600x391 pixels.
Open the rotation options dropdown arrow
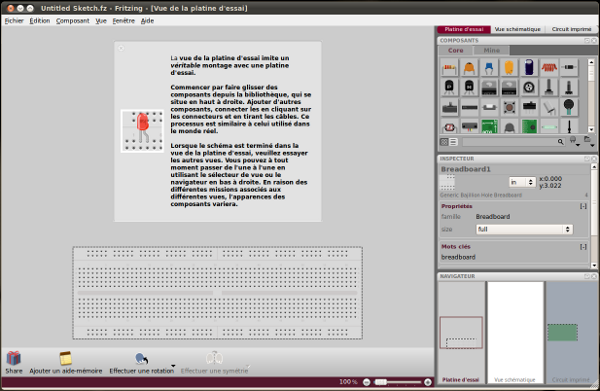tap(173, 366)
